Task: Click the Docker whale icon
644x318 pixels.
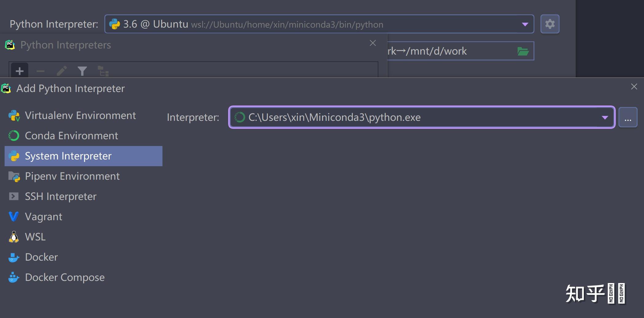Action: pyautogui.click(x=13, y=257)
